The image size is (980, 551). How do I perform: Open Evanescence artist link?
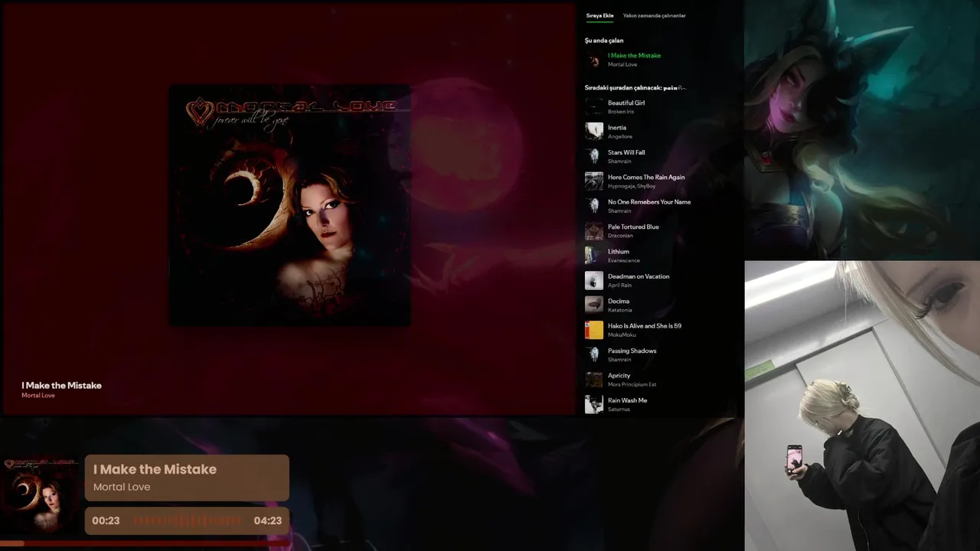624,261
